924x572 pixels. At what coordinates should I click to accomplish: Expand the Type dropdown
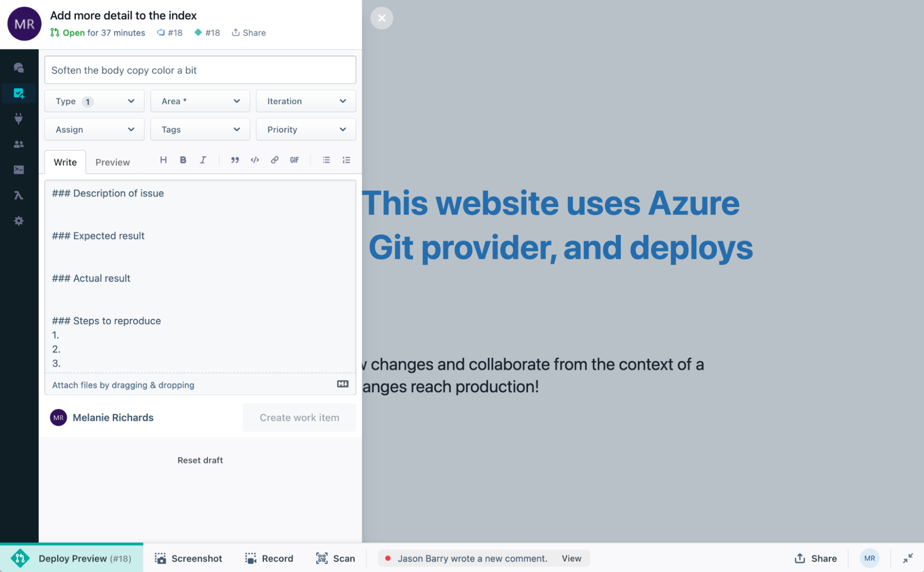[x=94, y=101]
